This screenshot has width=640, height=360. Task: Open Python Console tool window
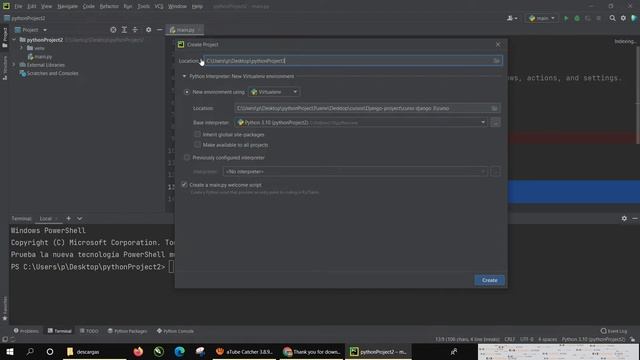(175, 331)
